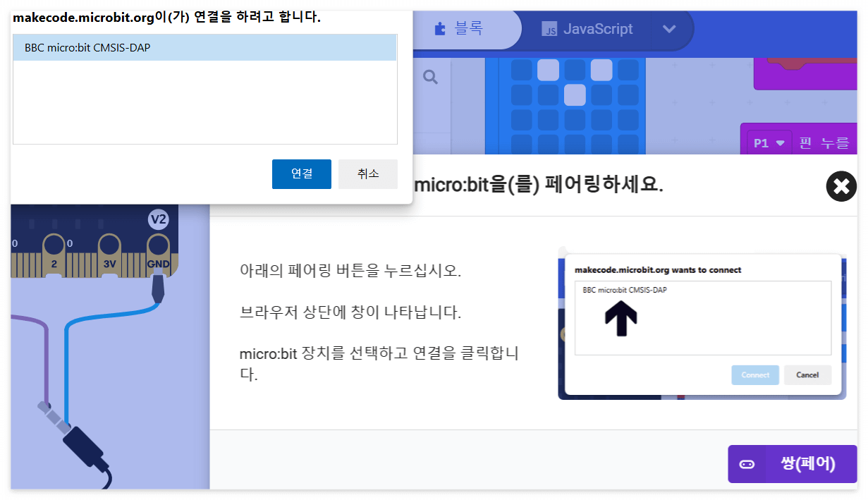Image resolution: width=868 pixels, height=500 pixels.
Task: Click 연결 to connect the device
Action: click(x=301, y=173)
